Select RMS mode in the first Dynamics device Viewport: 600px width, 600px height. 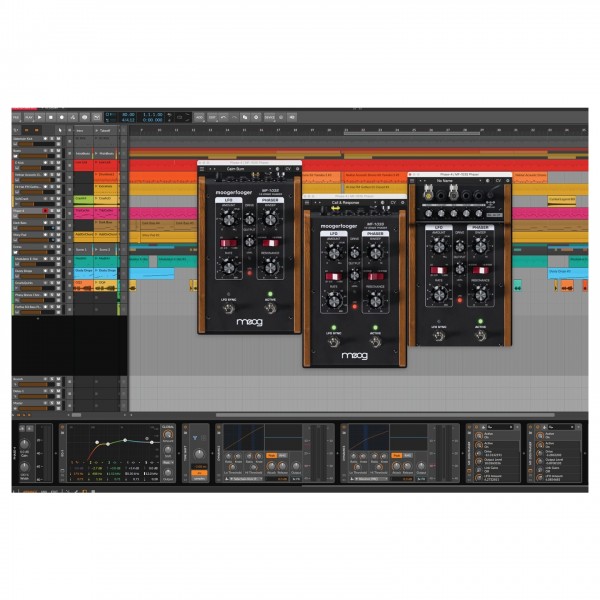[282, 455]
